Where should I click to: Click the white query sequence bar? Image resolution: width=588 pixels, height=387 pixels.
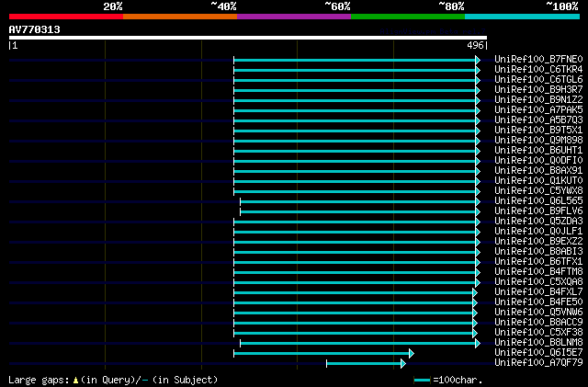click(248, 38)
